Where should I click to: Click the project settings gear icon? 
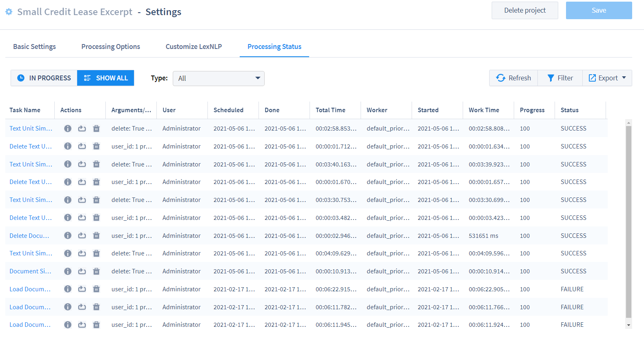[x=9, y=12]
